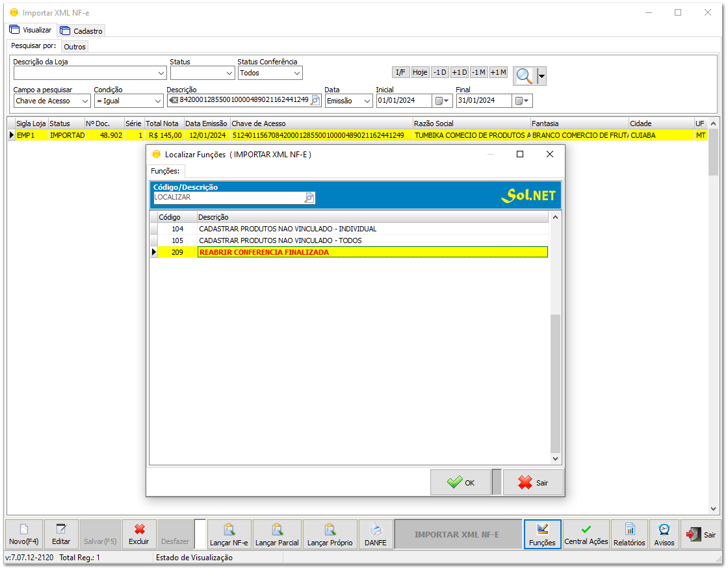The width and height of the screenshot is (728, 570).
Task: Open the Campo a pesquisar dropdown
Action: click(x=85, y=101)
